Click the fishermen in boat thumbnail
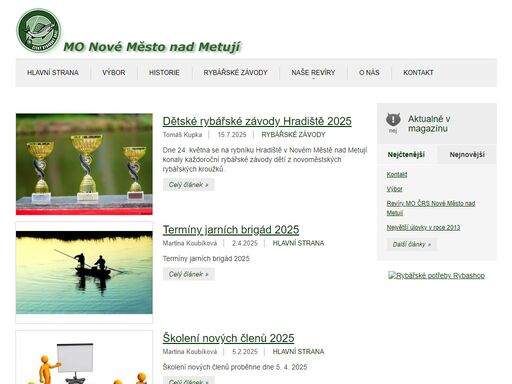Viewport: 512px width, 384px height. point(84,272)
